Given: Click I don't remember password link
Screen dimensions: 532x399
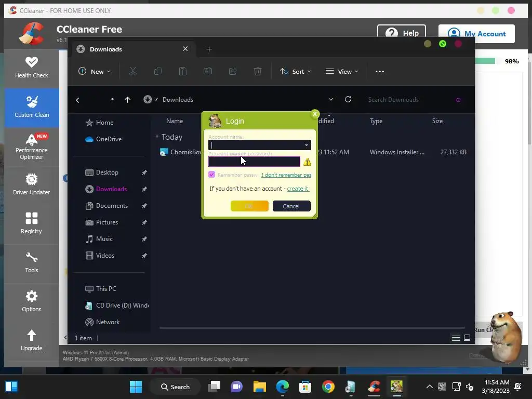Looking at the screenshot, I should 286,175.
